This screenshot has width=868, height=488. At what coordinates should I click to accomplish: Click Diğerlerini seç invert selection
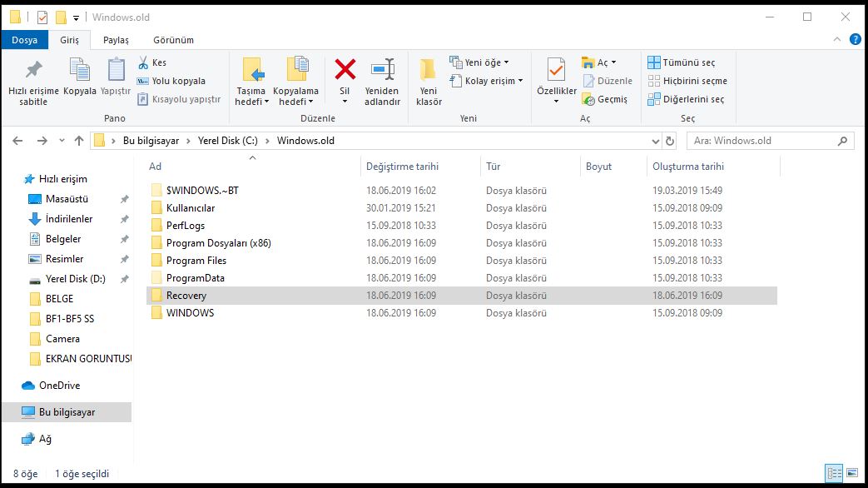[x=686, y=99]
